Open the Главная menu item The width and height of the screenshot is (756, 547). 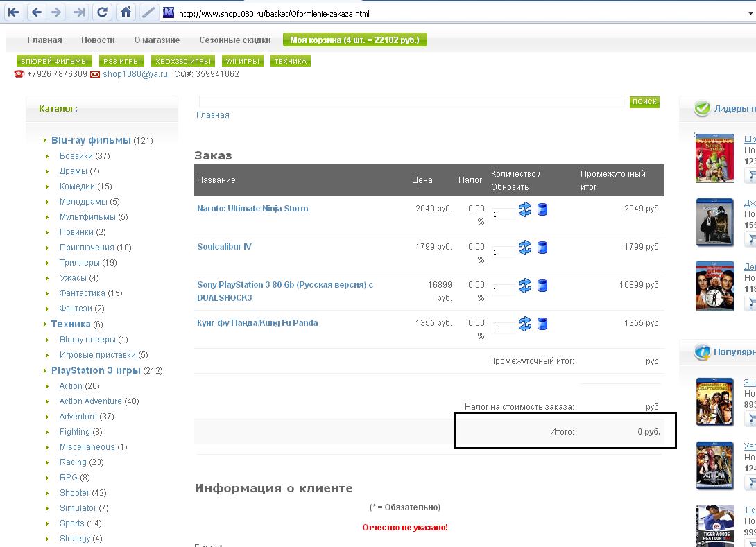44,40
